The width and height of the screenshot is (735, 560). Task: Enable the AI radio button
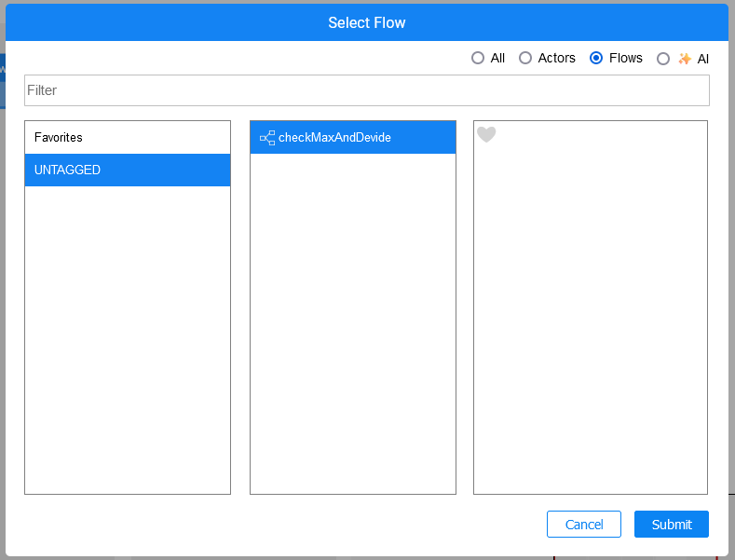point(663,59)
